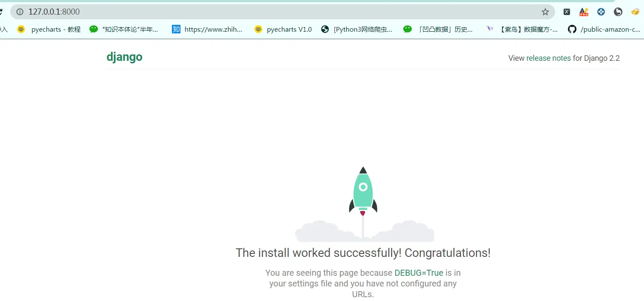This screenshot has width=644, height=301.
Task: Open the release notes link
Action: coord(548,58)
